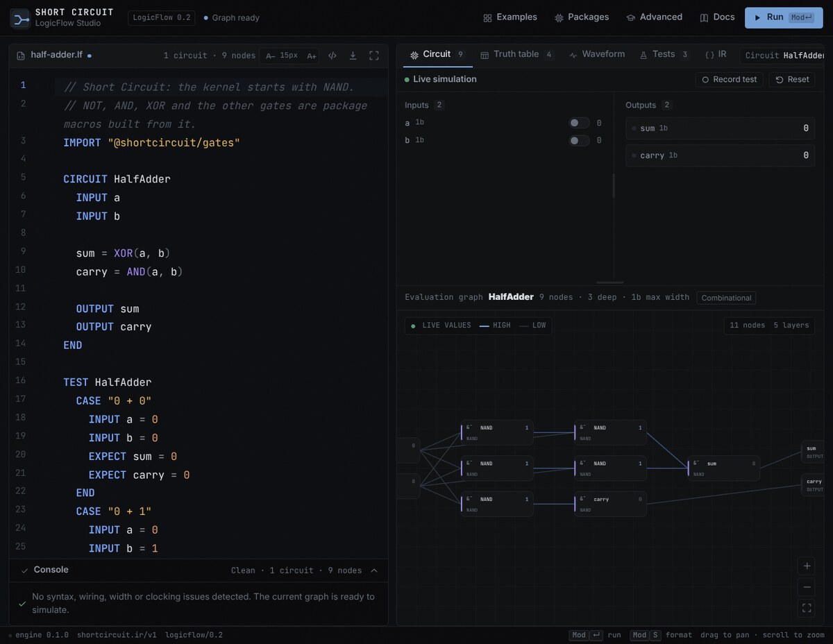Click the 11 nodes 5 layers badge
The width and height of the screenshot is (833, 644).
[769, 325]
